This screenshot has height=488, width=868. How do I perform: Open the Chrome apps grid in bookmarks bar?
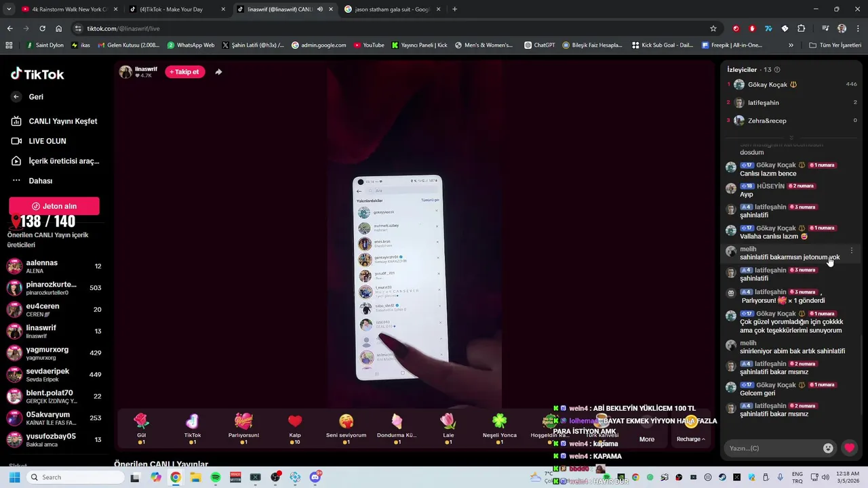click(x=9, y=45)
